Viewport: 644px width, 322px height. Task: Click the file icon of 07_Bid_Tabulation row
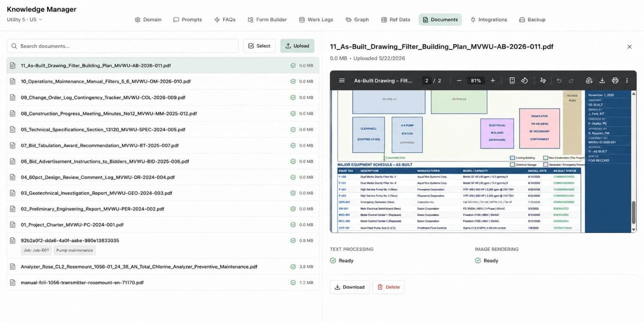pos(13,145)
